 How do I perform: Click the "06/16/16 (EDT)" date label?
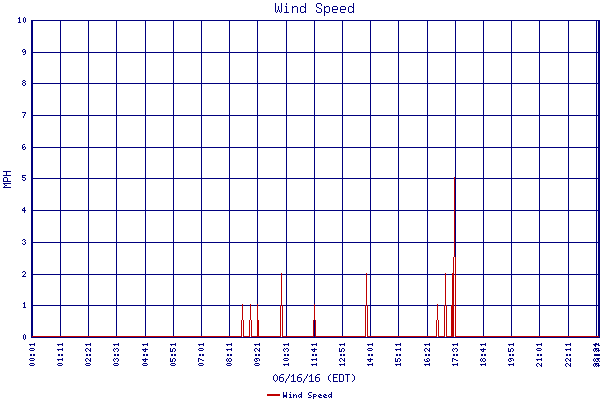tap(314, 378)
